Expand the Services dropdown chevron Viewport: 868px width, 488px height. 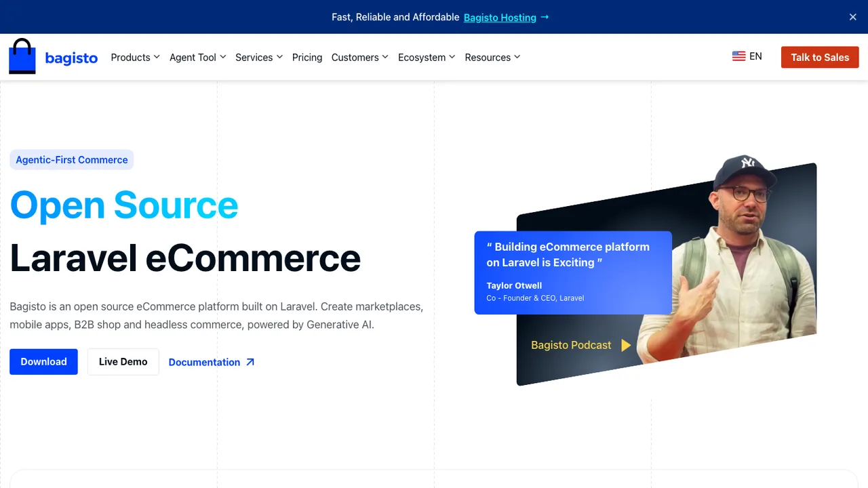279,57
